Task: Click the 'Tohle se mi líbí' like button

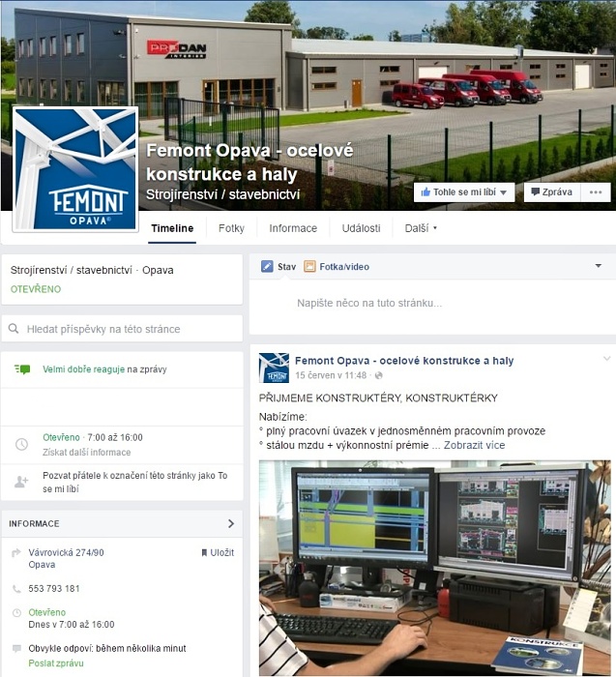Action: [463, 191]
